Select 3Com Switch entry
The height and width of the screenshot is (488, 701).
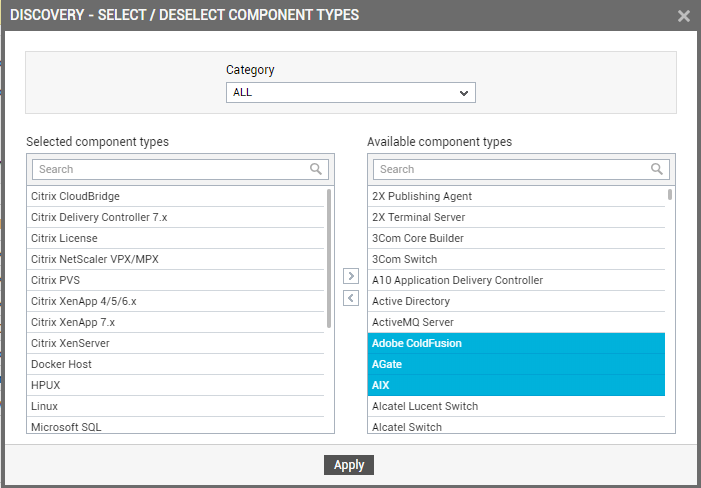[516, 259]
